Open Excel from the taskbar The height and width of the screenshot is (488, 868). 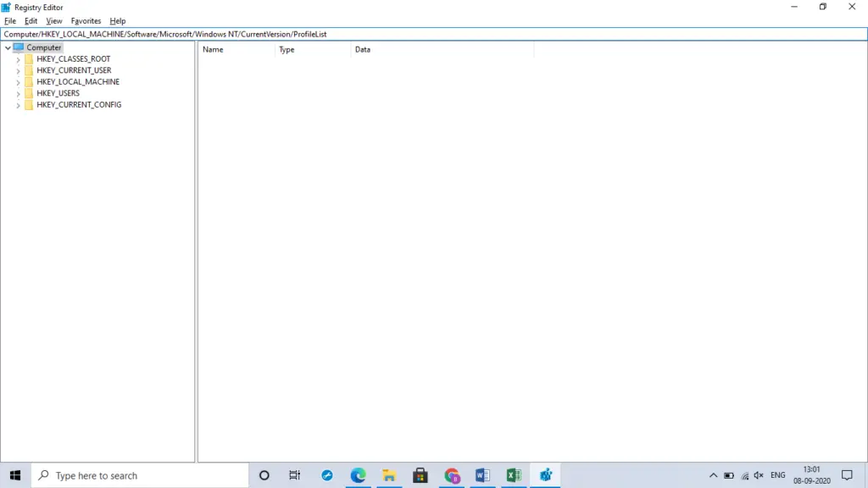[514, 475]
